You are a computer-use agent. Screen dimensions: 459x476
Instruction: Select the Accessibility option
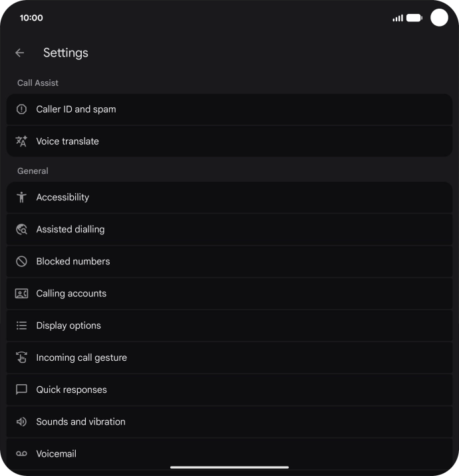point(229,197)
